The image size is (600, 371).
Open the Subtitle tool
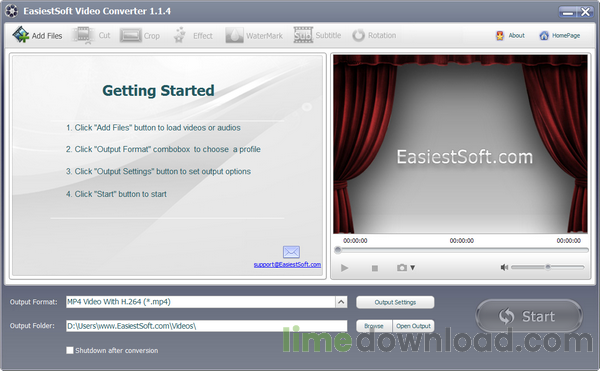tap(303, 35)
